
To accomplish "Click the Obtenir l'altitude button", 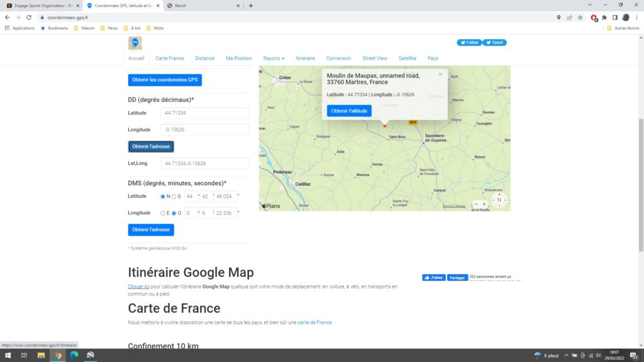I will click(x=349, y=111).
